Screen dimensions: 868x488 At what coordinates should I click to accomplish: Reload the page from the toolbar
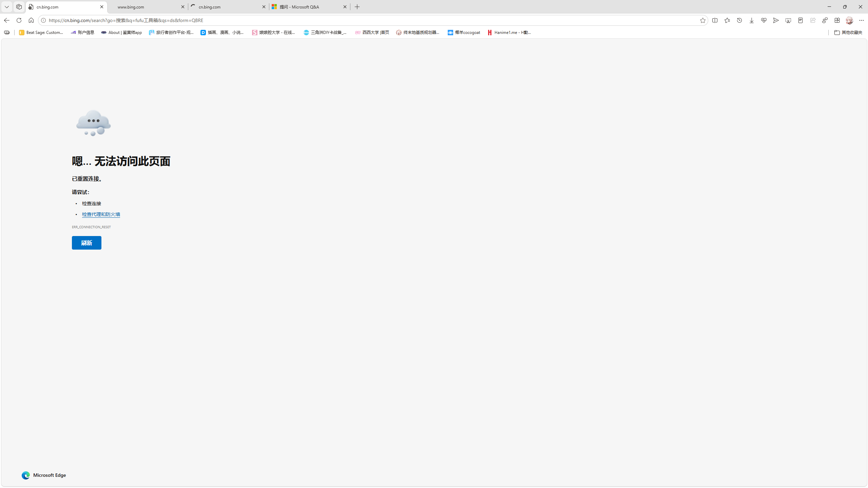(19, 20)
